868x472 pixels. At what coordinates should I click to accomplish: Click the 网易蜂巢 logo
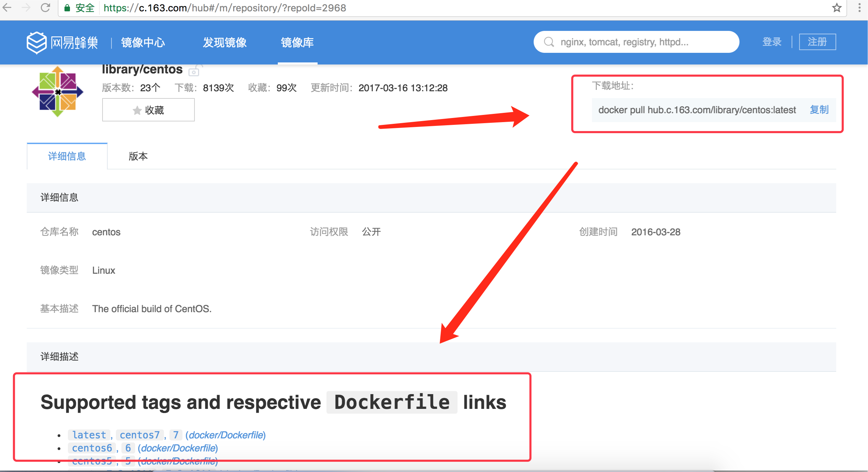(62, 43)
